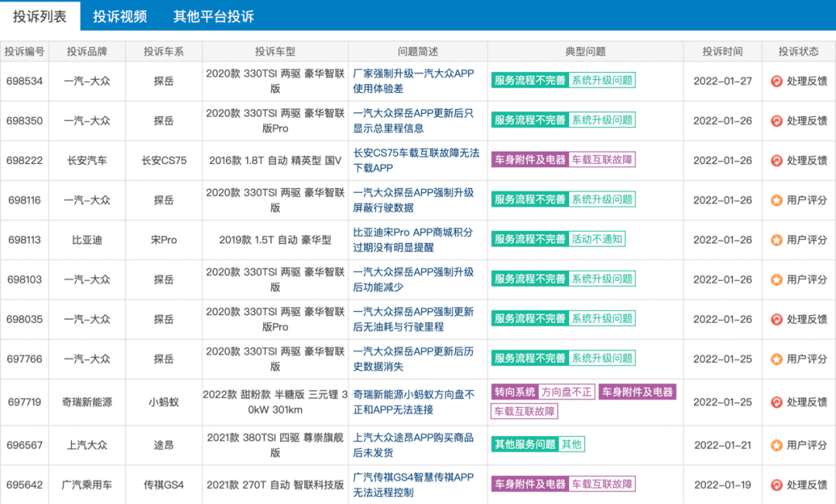
Task: Open complaint link 厂家强制升级一汽大众APP使用体验差
Action: click(413, 81)
